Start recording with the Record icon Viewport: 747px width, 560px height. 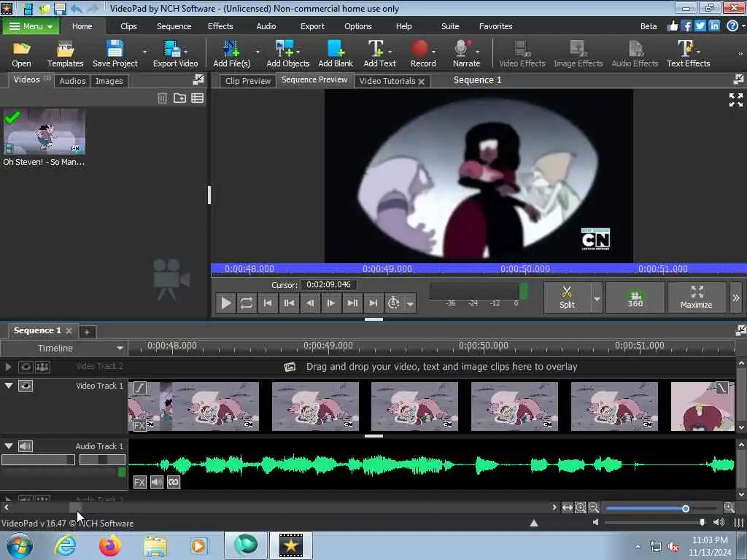click(x=422, y=54)
